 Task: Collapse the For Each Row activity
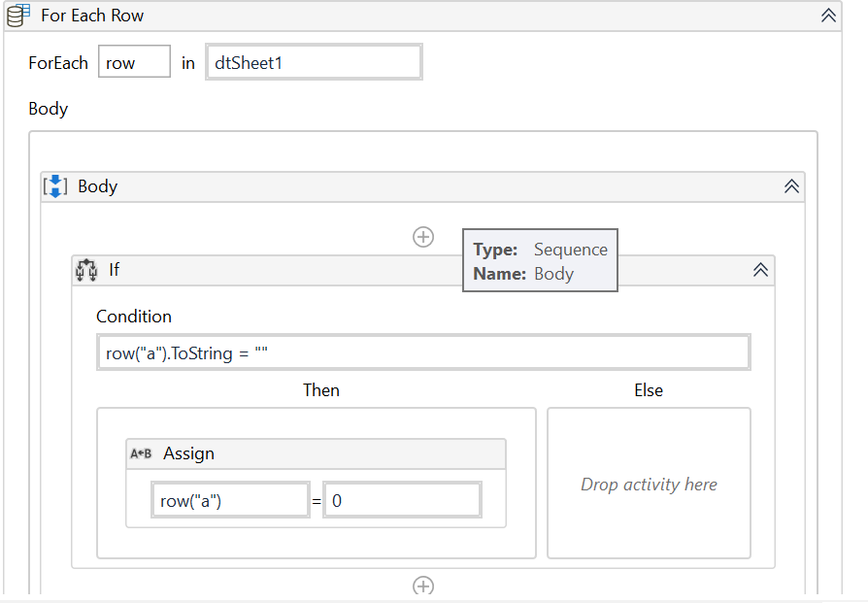click(x=828, y=16)
